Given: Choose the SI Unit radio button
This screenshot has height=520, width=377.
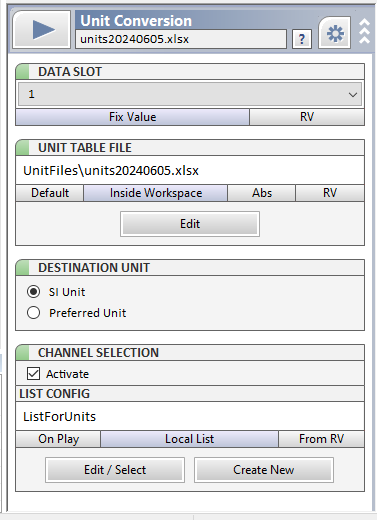Looking at the screenshot, I should click(x=33, y=292).
